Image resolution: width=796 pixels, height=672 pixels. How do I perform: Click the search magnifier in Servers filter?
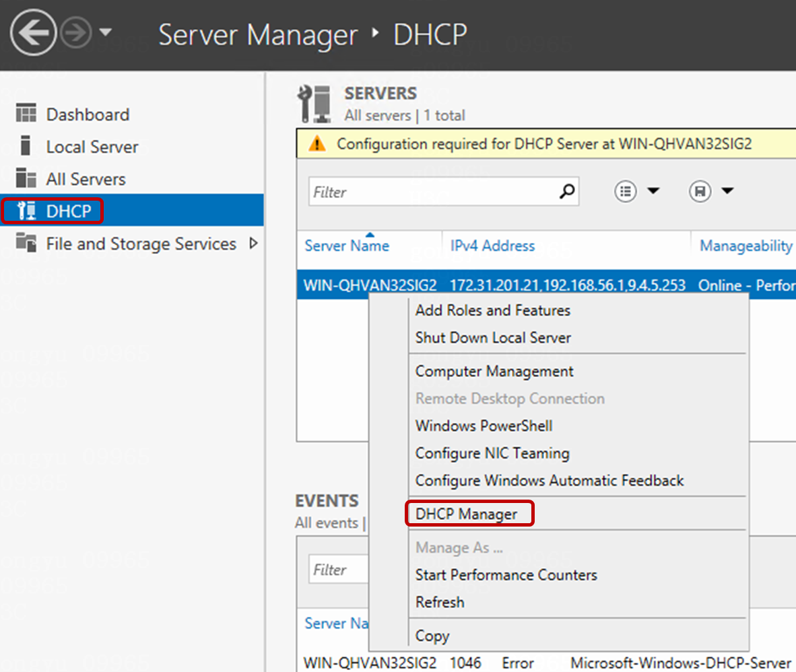click(567, 191)
